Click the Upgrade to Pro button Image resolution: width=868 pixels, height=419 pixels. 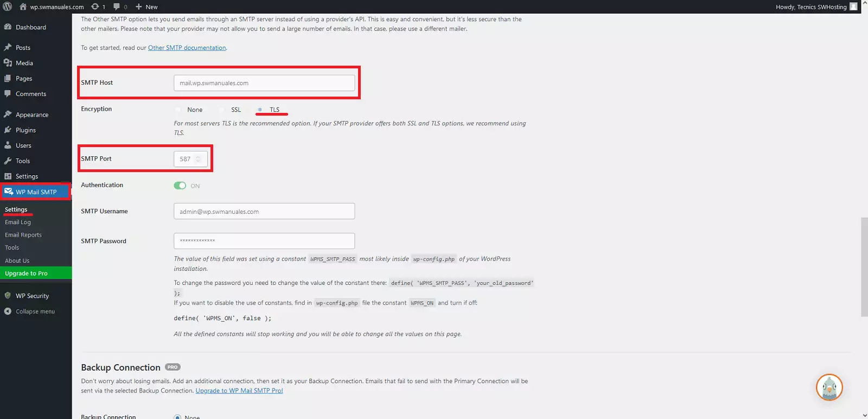click(26, 274)
